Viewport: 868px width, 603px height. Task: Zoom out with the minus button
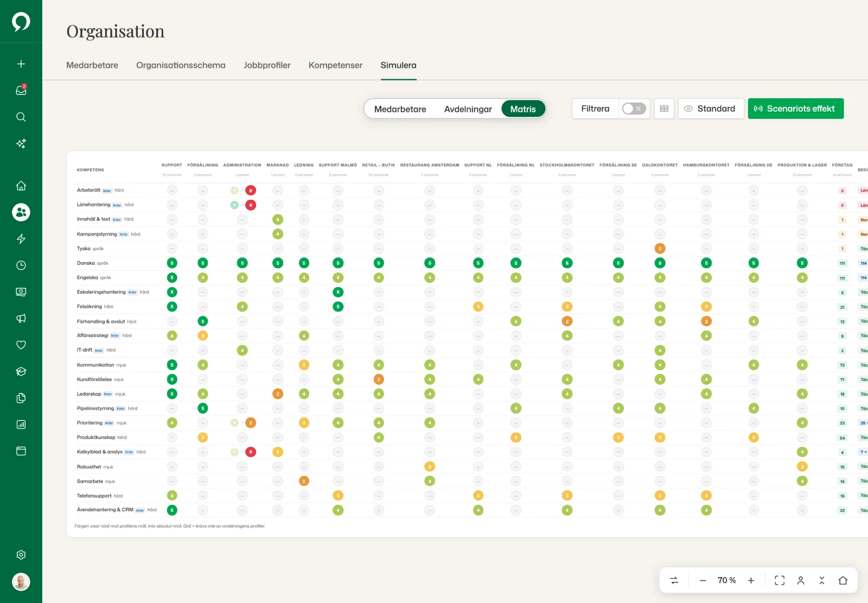(x=703, y=580)
